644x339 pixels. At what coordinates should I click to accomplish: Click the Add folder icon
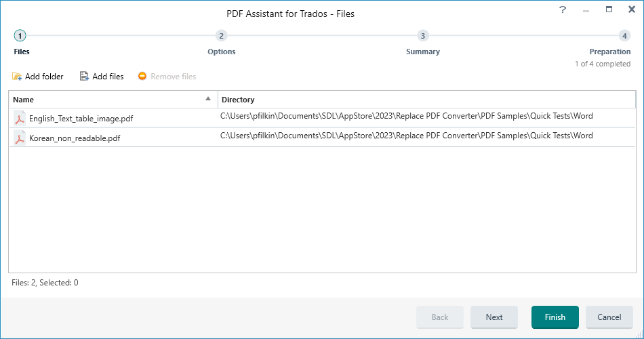(17, 77)
